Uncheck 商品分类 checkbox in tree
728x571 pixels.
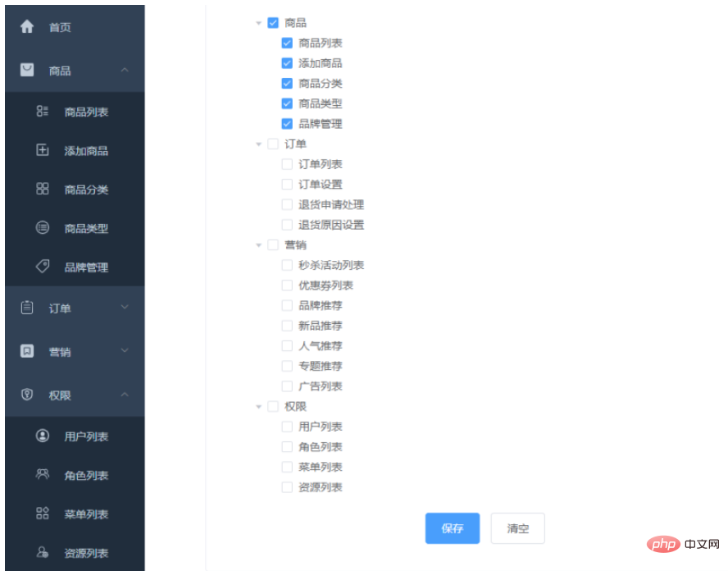pos(287,83)
